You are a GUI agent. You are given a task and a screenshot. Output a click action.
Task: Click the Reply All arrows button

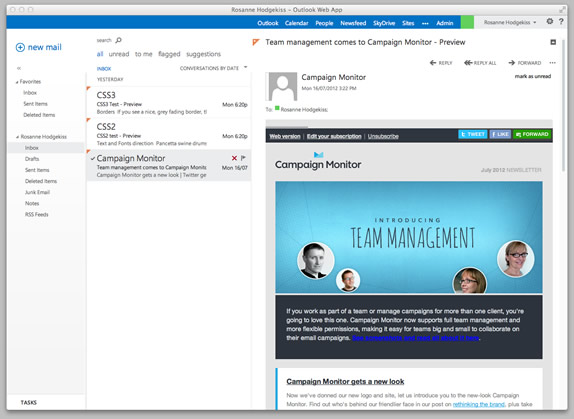click(x=480, y=63)
